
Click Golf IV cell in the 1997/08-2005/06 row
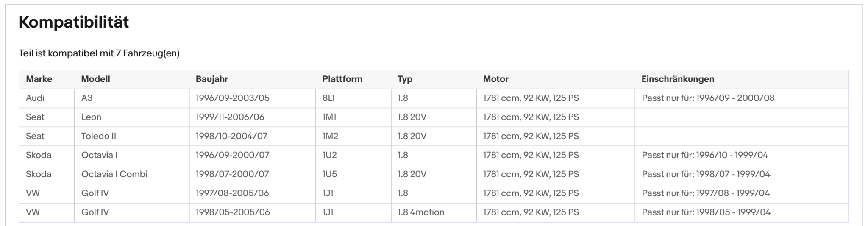point(132,194)
